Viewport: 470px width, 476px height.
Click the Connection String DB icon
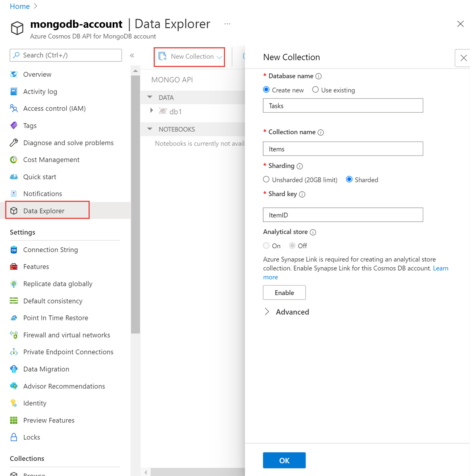tap(14, 250)
